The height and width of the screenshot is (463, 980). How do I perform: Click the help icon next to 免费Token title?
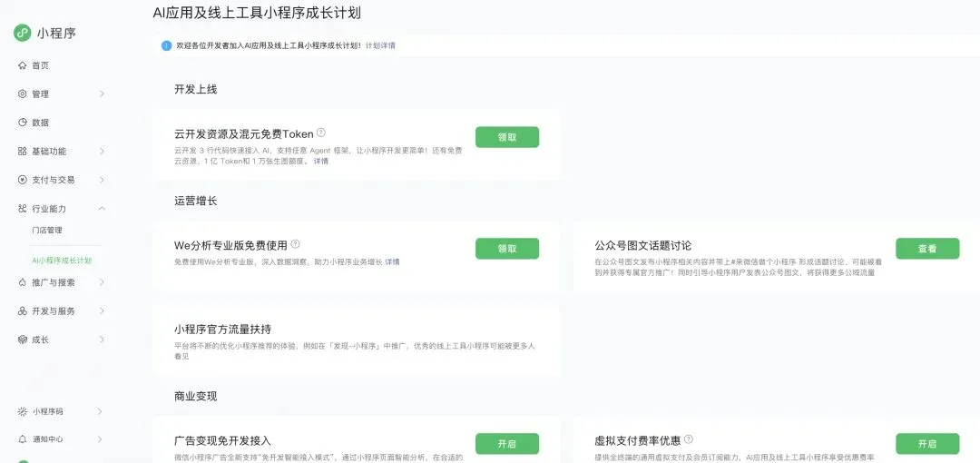(x=321, y=133)
